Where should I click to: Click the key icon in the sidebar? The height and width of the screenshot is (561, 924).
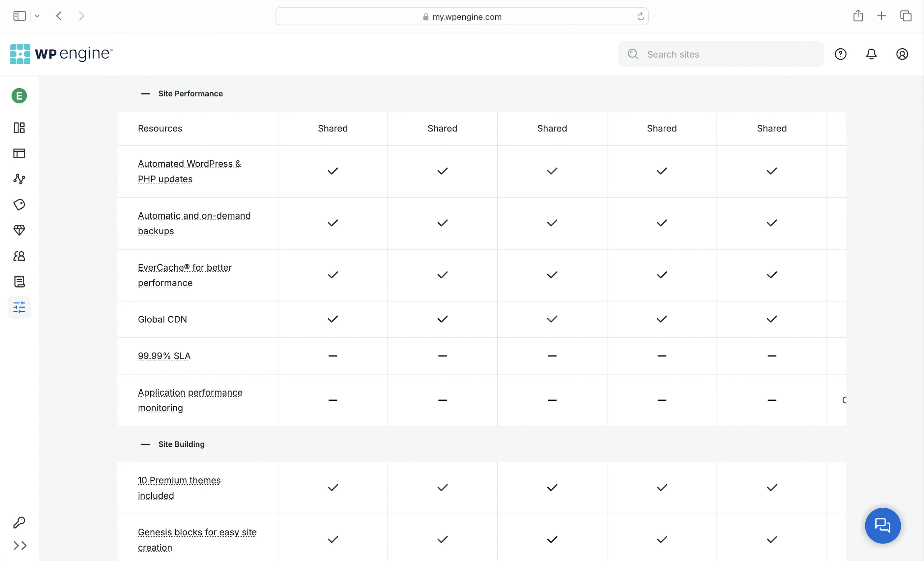(x=19, y=522)
